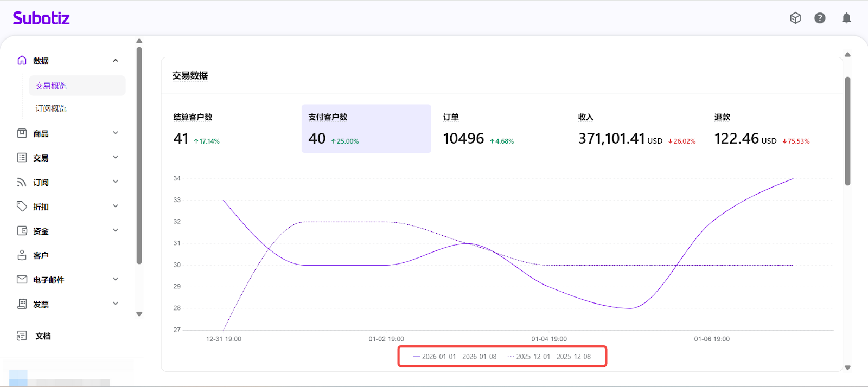The width and height of the screenshot is (868, 387).
Task: Click the Subotiz logo
Action: (x=41, y=18)
